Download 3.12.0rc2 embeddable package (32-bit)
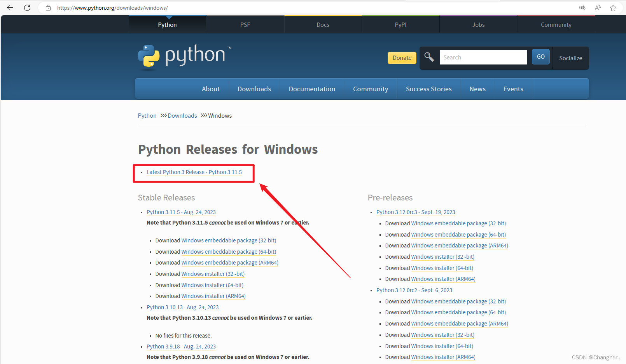Image resolution: width=626 pixels, height=364 pixels. click(458, 301)
